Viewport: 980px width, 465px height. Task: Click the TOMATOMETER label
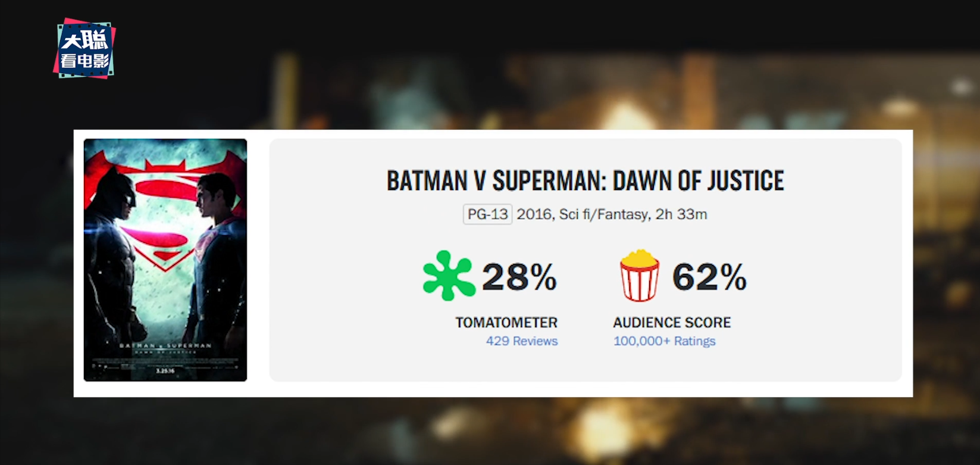(x=506, y=323)
